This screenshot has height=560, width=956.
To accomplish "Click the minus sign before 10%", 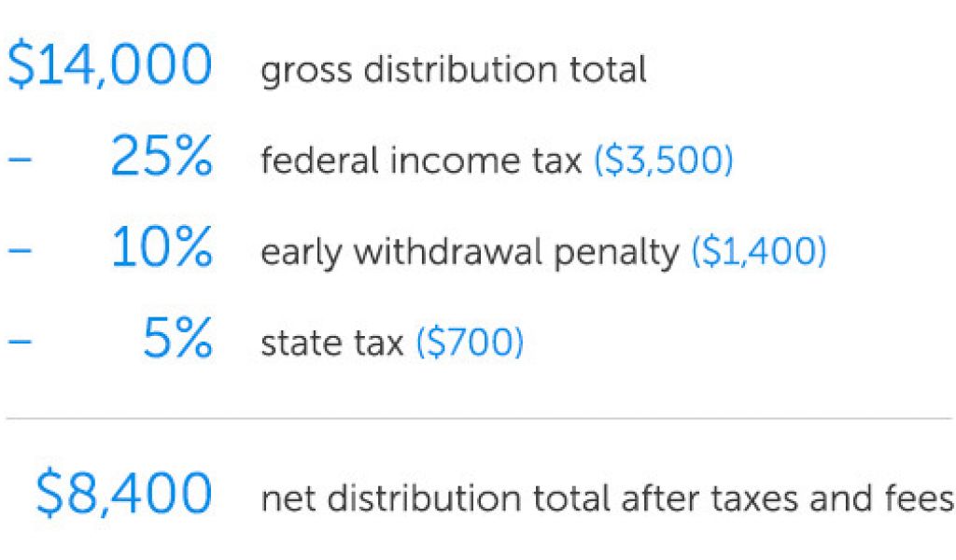I will click(20, 252).
